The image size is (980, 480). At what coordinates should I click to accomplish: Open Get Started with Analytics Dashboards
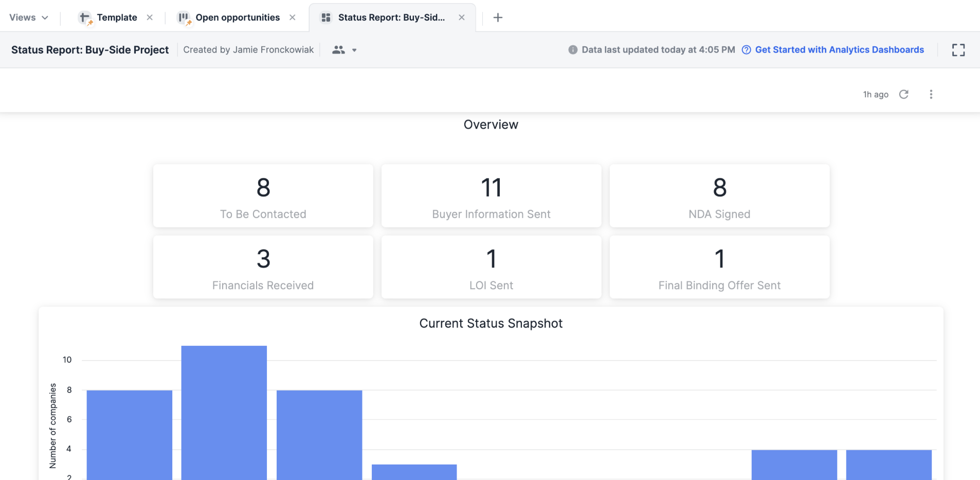(839, 49)
